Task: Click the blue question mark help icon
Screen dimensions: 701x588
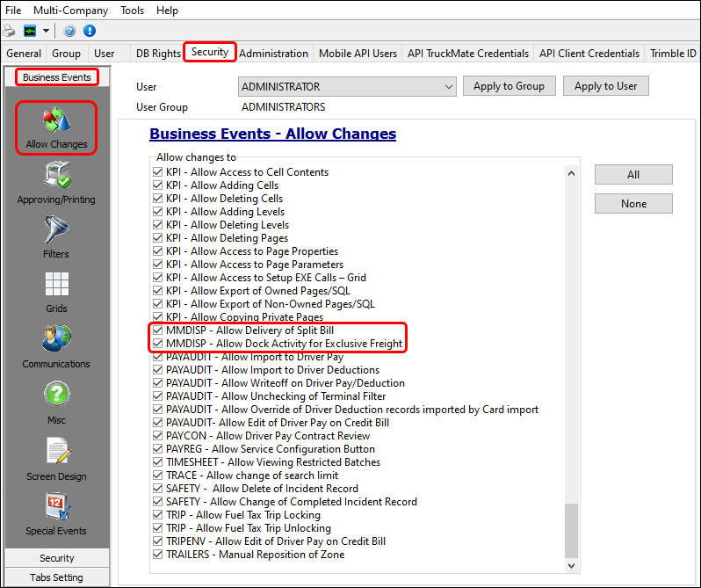Action: point(69,31)
